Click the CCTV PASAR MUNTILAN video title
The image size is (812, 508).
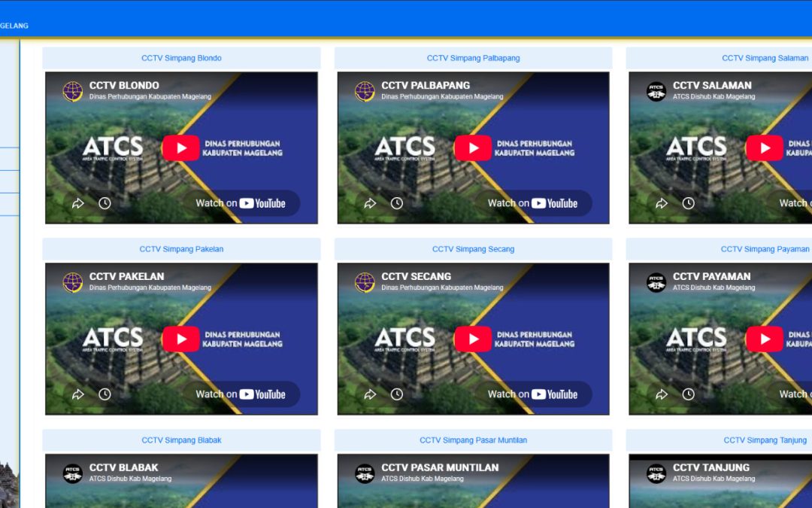440,467
